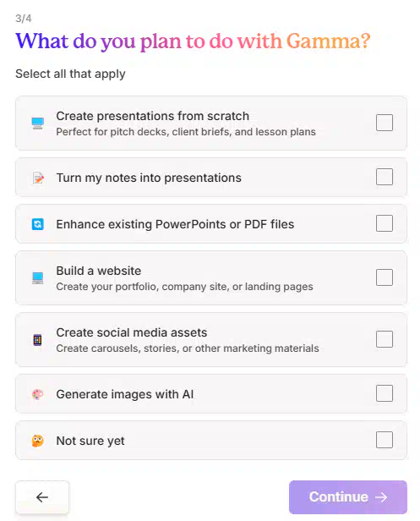Image resolution: width=420 pixels, height=521 pixels.
Task: Click the laptop icon beside Build a website
Action: [x=37, y=277]
